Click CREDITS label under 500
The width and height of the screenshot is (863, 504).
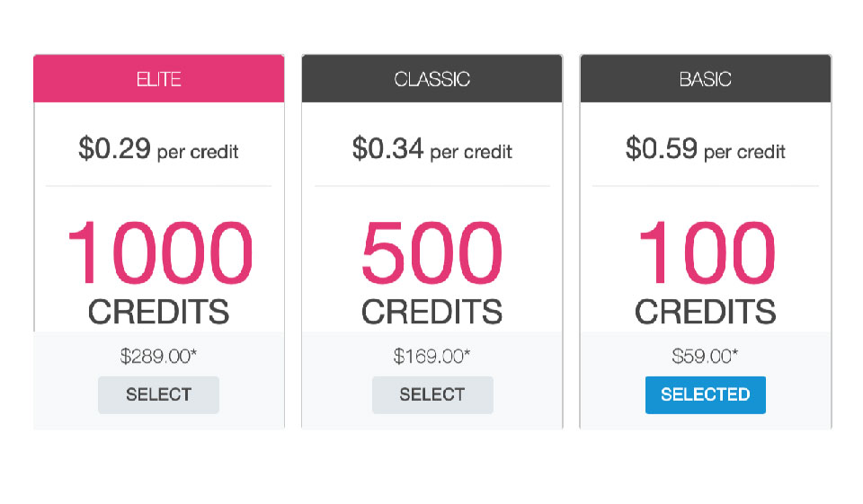[431, 312]
